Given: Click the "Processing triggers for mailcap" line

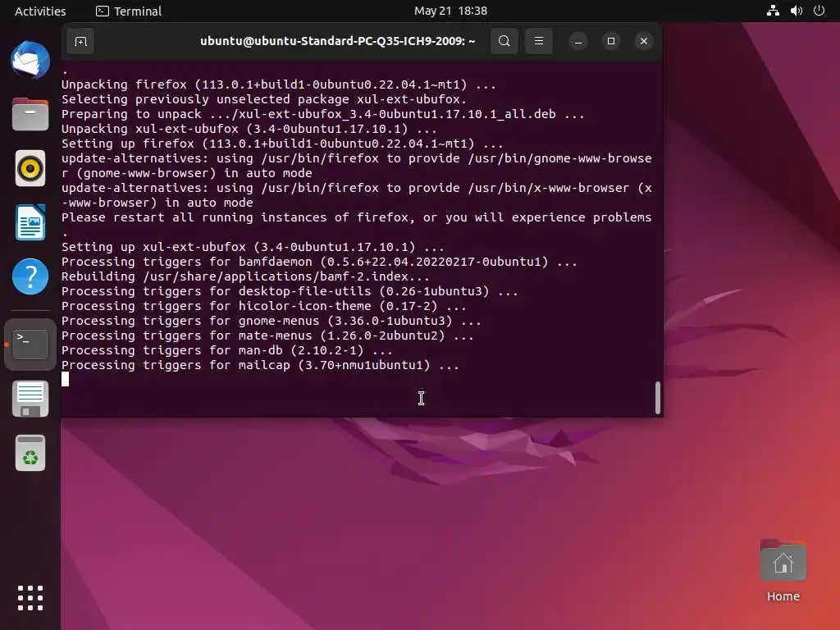Looking at the screenshot, I should click(260, 365).
